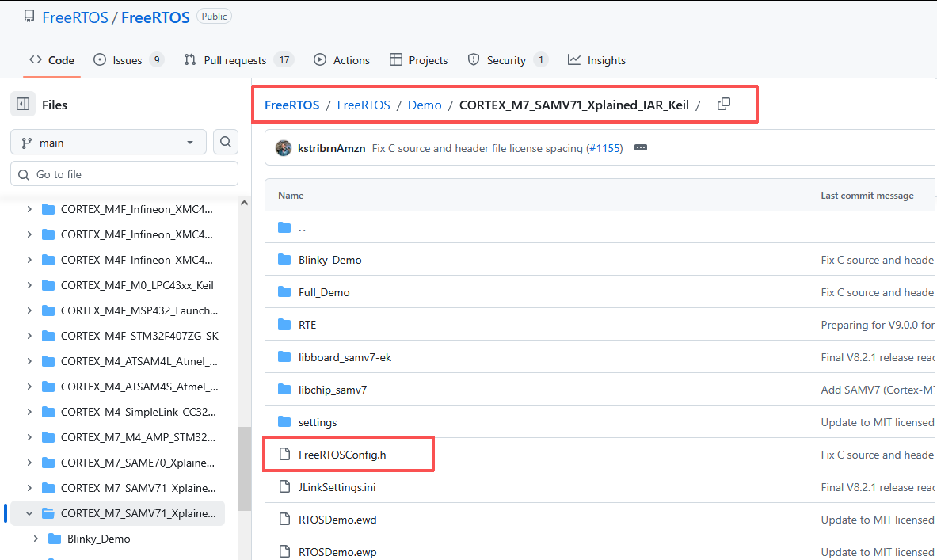Open the Pull requests tab
Viewport: 937px width, 560px height.
pyautogui.click(x=239, y=59)
